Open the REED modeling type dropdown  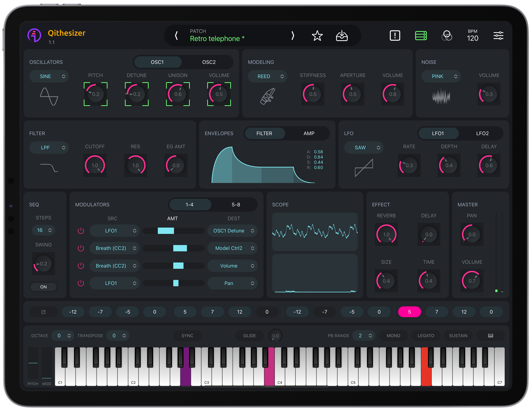click(x=267, y=76)
